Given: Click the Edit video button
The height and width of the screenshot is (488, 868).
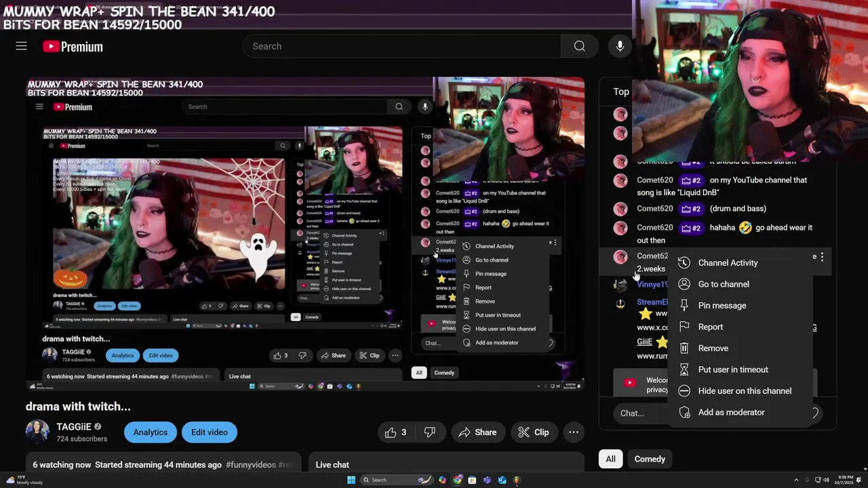Looking at the screenshot, I should [x=210, y=432].
